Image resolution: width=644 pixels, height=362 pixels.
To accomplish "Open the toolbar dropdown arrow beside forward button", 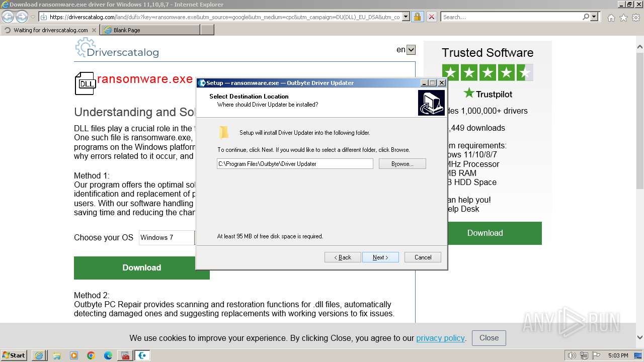I will pos(33,17).
